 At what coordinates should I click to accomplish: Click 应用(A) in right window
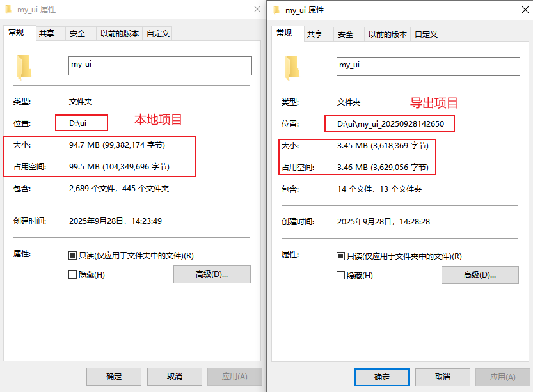(x=503, y=377)
